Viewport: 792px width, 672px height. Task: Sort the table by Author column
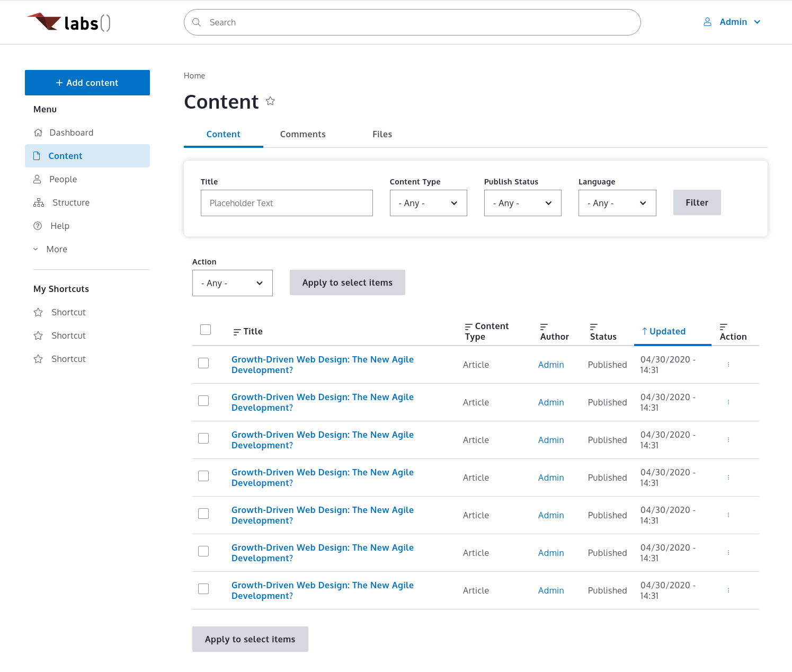[554, 331]
